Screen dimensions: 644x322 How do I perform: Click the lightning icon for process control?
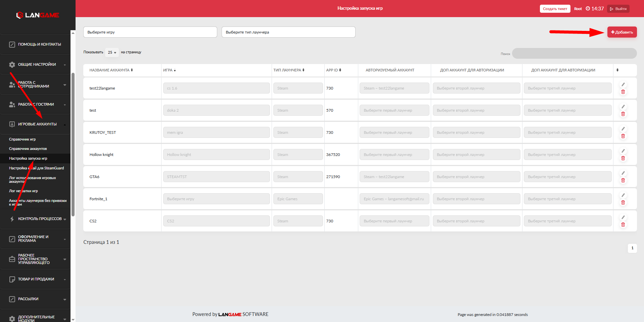tap(12, 219)
